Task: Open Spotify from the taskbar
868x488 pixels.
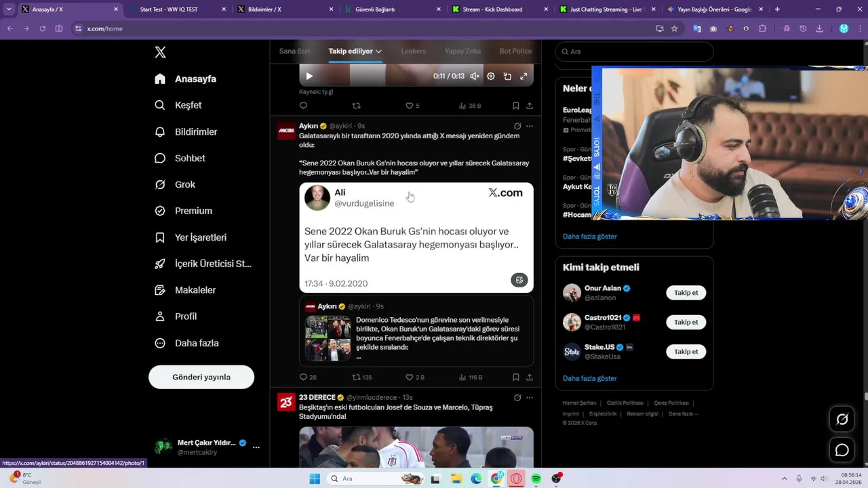Action: [x=536, y=479]
